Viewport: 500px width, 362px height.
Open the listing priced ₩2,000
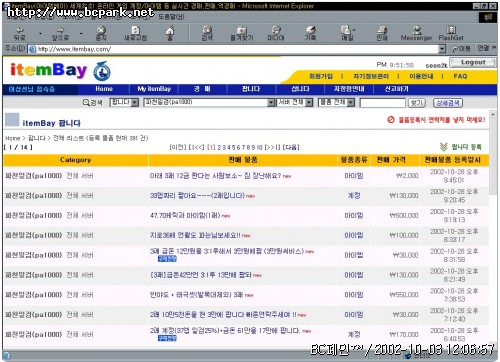pyautogui.click(x=215, y=176)
